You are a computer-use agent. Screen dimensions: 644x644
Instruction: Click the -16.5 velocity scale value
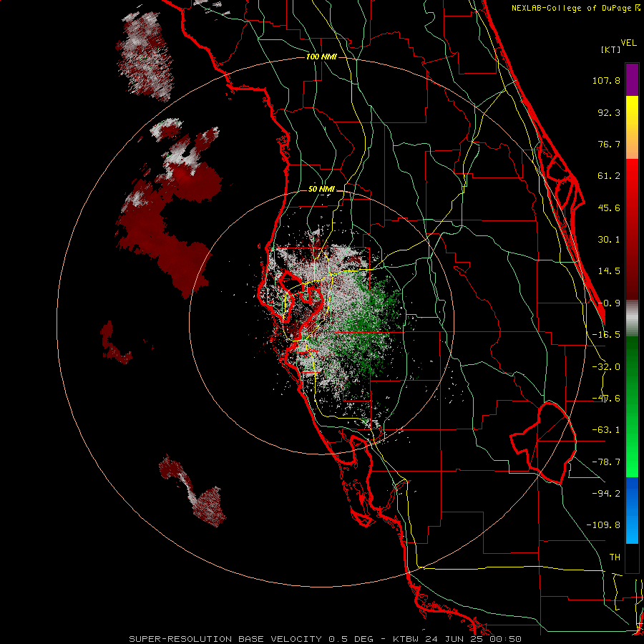tap(606, 335)
